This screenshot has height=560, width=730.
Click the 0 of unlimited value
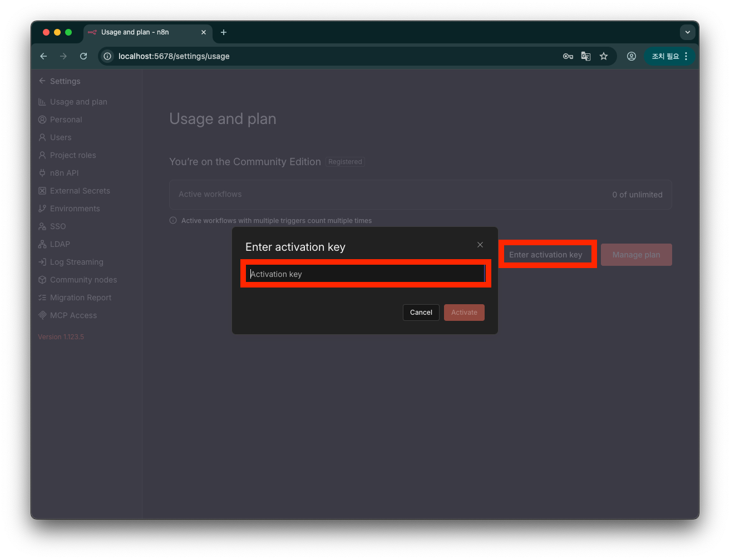(638, 195)
